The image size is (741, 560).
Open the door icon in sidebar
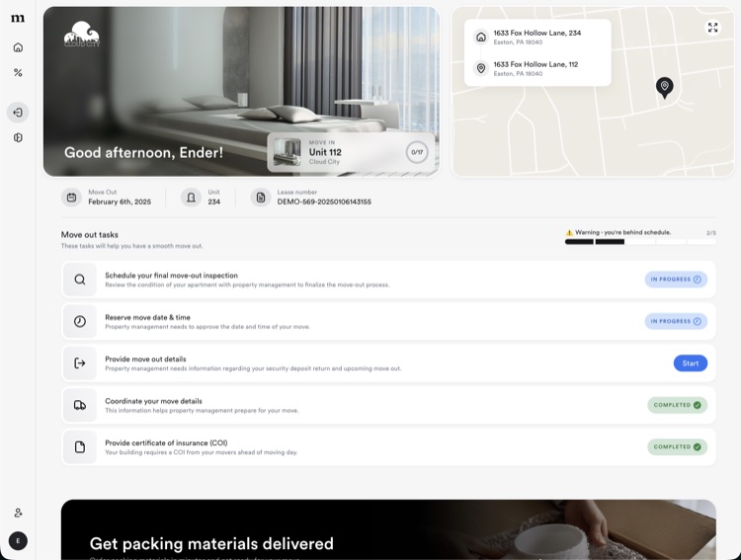coord(18,137)
